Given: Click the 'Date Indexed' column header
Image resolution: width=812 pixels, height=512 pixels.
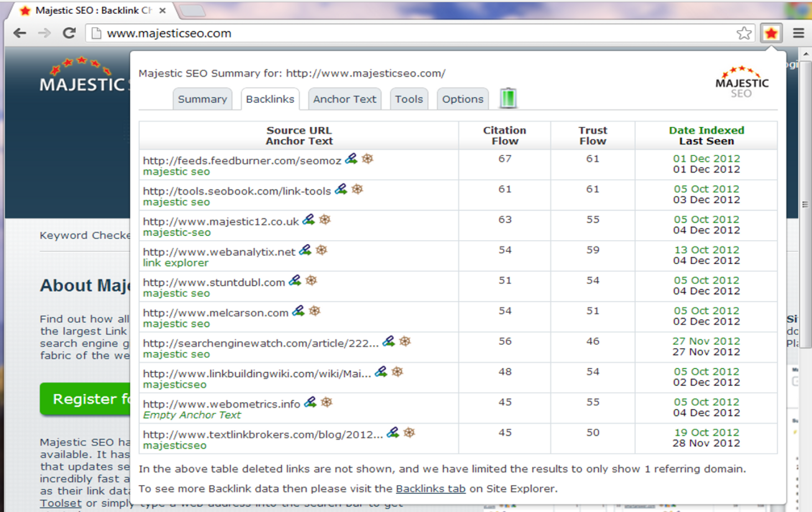Looking at the screenshot, I should (706, 130).
